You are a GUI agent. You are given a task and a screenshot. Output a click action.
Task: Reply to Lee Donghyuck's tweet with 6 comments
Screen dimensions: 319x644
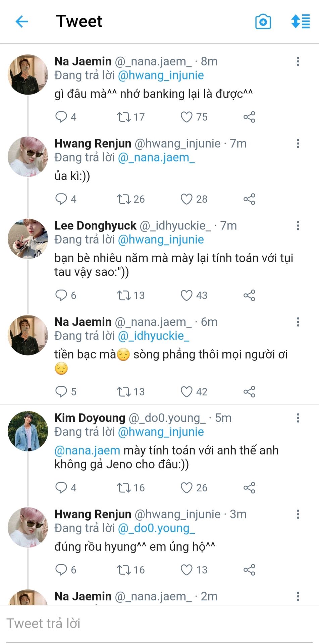click(x=61, y=296)
